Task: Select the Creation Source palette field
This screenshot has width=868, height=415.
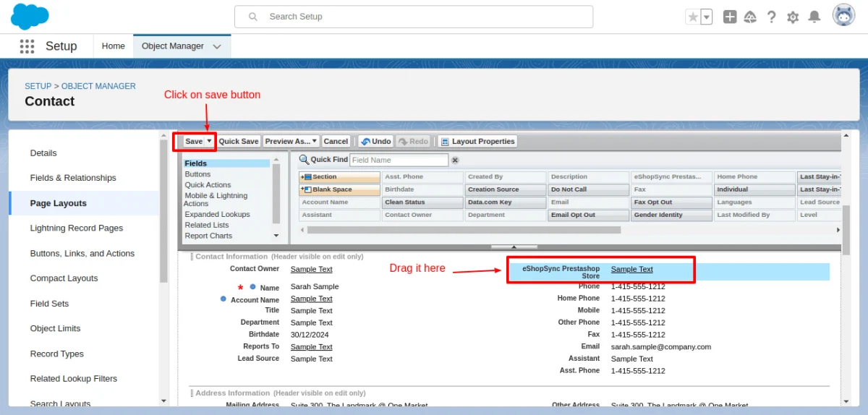Action: coord(506,189)
